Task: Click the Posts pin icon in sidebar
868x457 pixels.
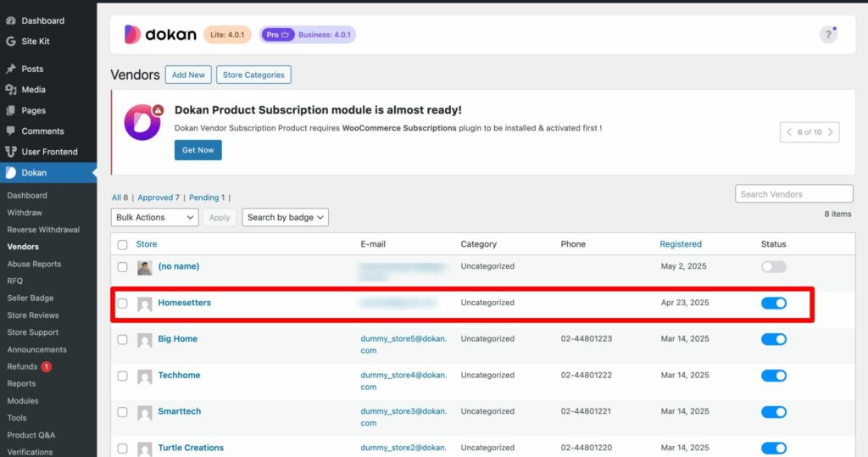Action: (10, 69)
